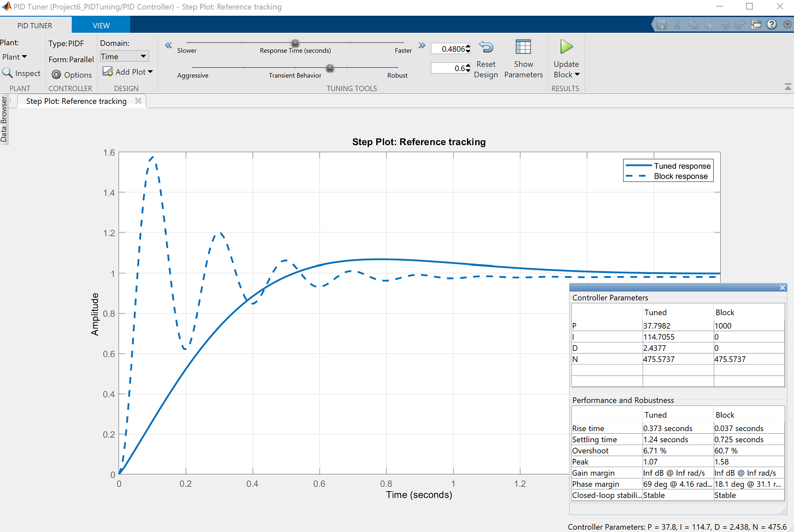This screenshot has width=794, height=532.
Task: Click Block response legend entry
Action: [x=667, y=176]
